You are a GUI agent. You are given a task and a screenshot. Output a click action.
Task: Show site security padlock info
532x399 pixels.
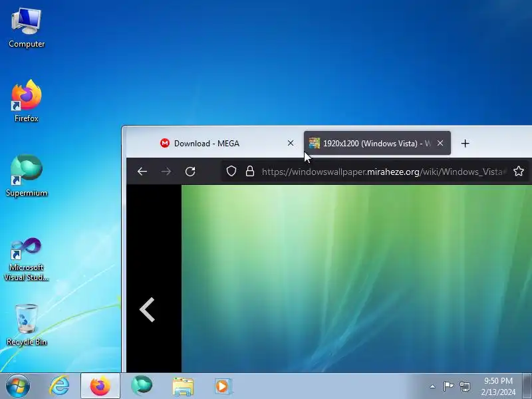tap(250, 172)
